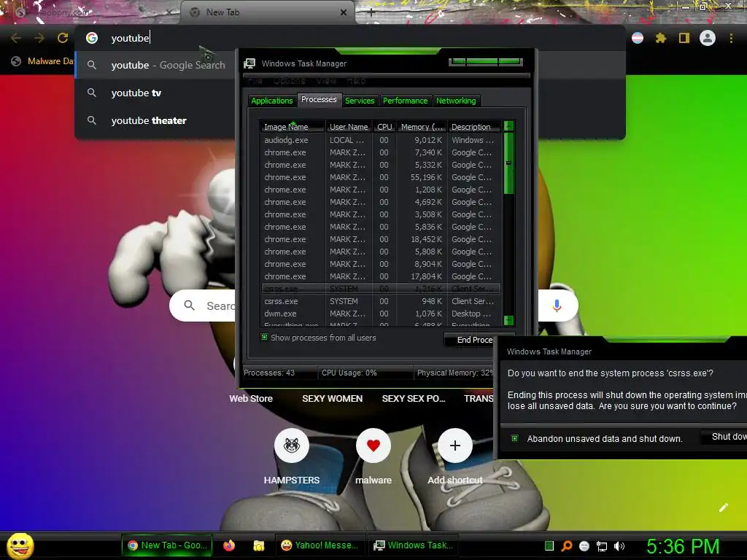This screenshot has width=747, height=560.
Task: Sort processes by User Name column
Action: pos(349,127)
